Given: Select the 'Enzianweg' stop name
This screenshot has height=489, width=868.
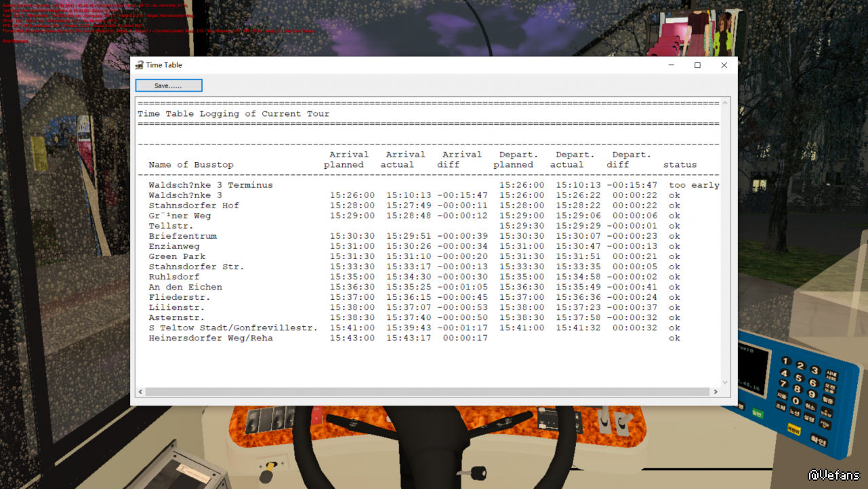Looking at the screenshot, I should (x=174, y=246).
